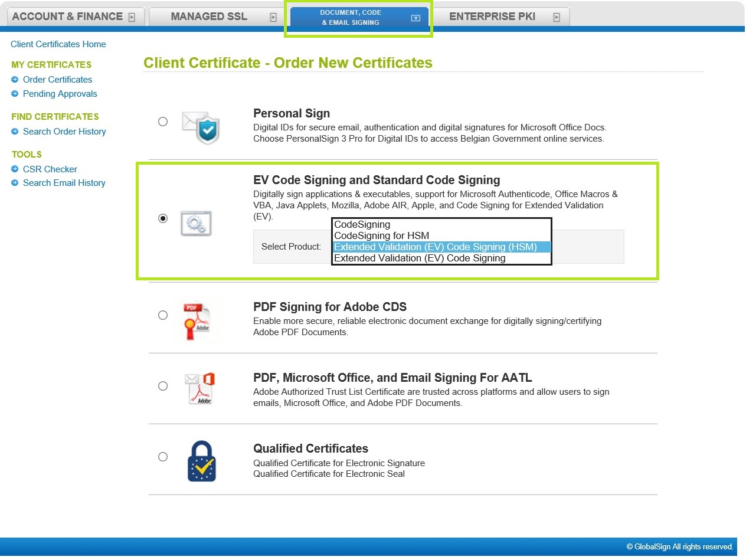
Task: Click the PDF Signing Adobe CDS icon
Action: tap(196, 322)
